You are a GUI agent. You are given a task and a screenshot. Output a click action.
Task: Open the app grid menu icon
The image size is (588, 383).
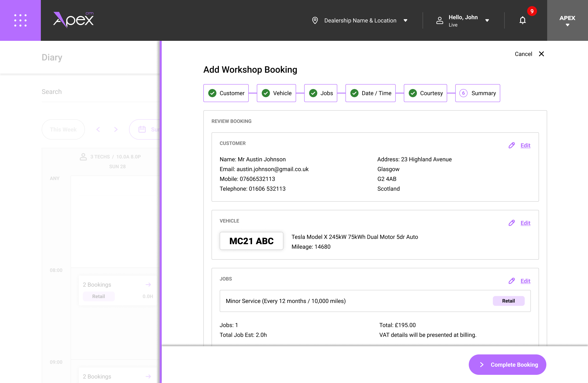20,20
